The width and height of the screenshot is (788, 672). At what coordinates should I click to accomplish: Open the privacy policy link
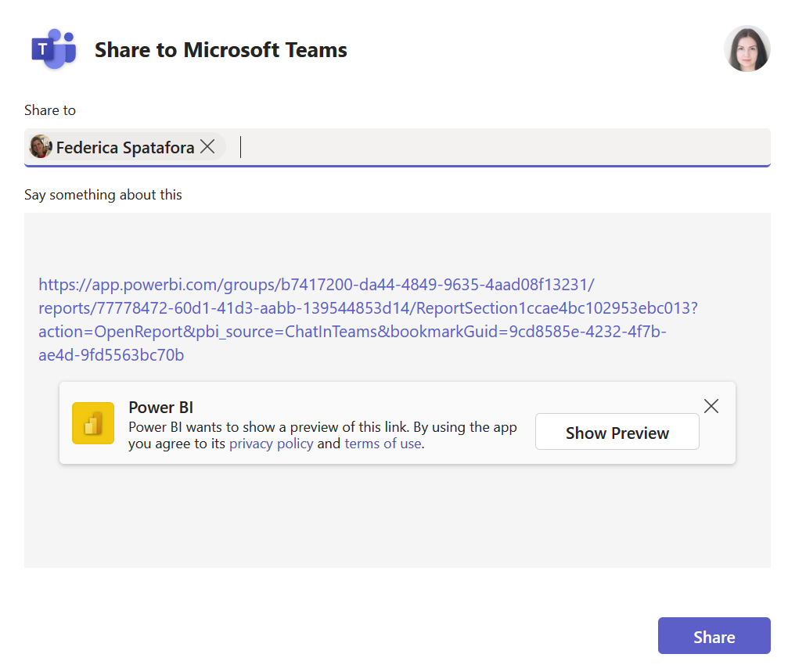[272, 444]
